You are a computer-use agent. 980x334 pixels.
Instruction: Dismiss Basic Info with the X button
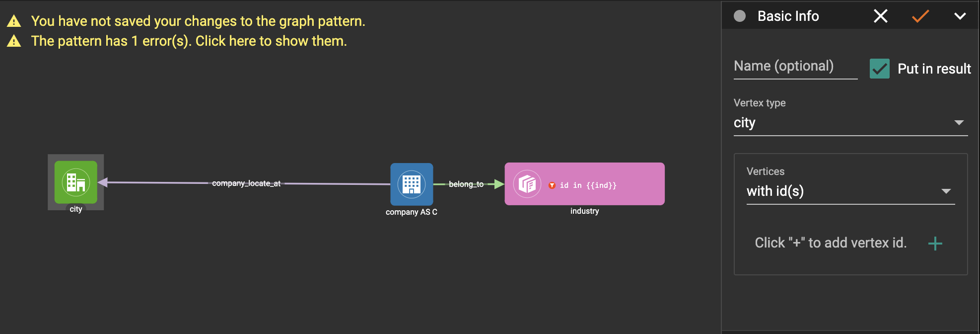[880, 16]
